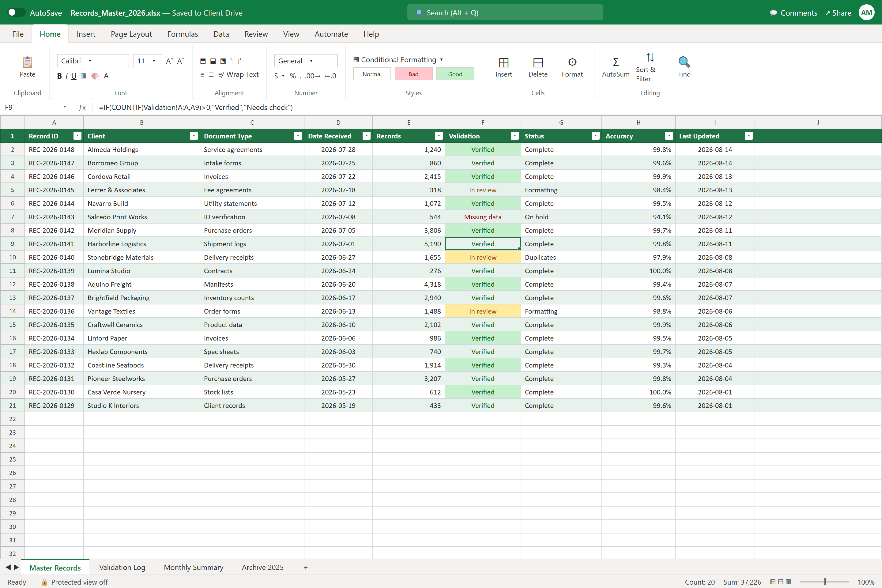Toggle the AutoSave switch
The image size is (882, 588).
pyautogui.click(x=17, y=12)
